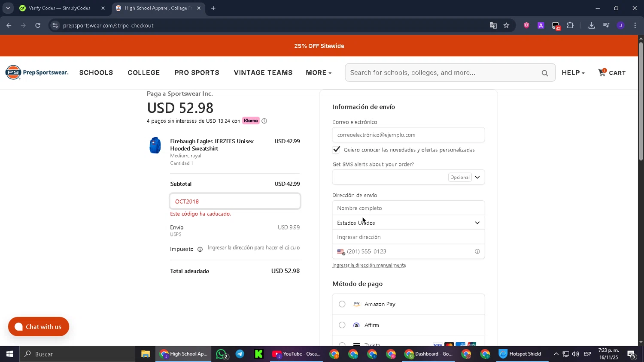Click the CART link text
Screen dimensions: 644x362
pos(617,73)
